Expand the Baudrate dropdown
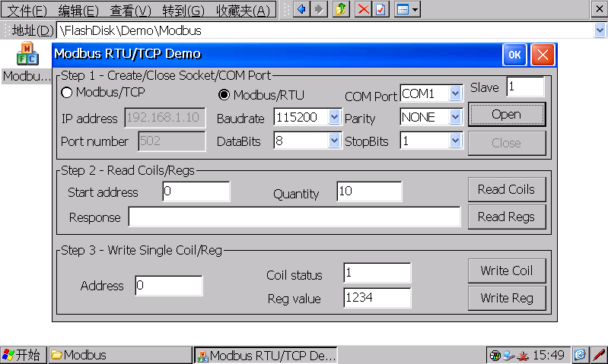Image resolution: width=608 pixels, height=364 pixels. [x=335, y=117]
